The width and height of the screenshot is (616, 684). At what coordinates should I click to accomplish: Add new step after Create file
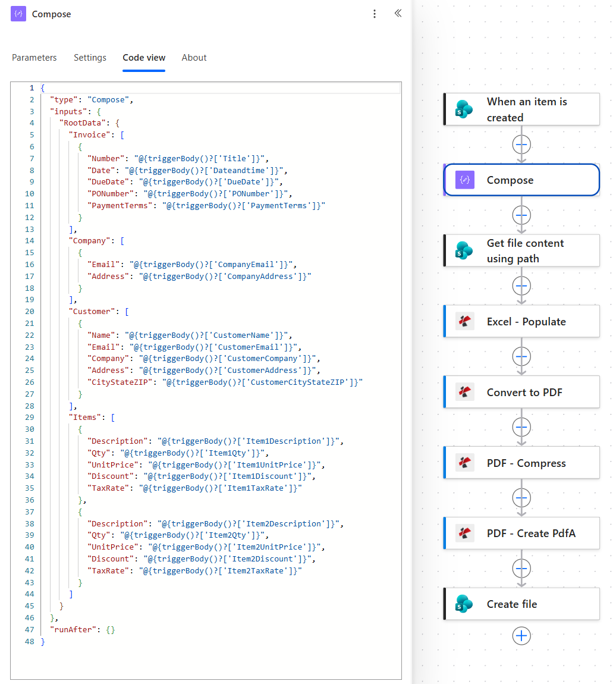click(x=521, y=636)
